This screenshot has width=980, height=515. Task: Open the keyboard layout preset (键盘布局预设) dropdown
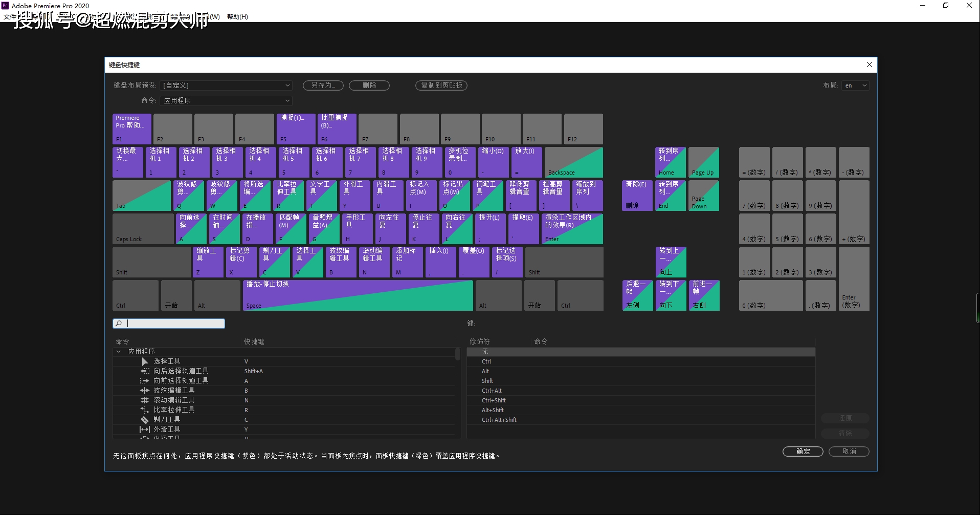[x=226, y=85]
